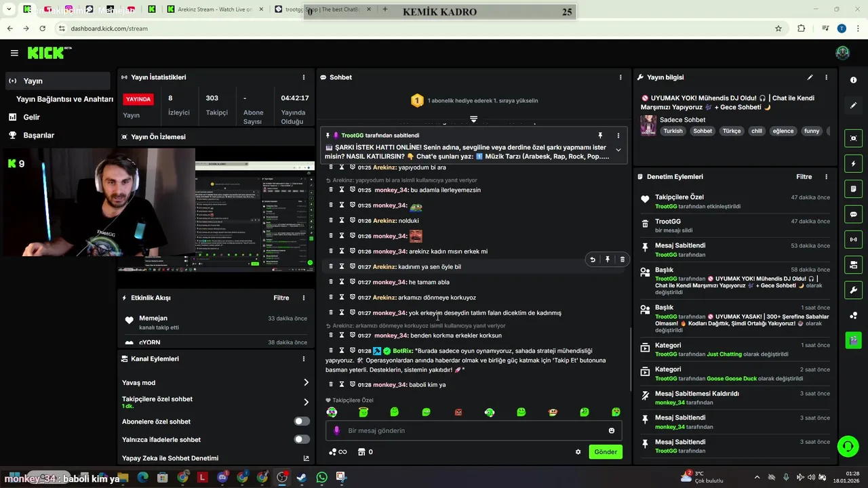868x488 pixels.
Task: Open Discord from the taskbar
Action: [222, 478]
